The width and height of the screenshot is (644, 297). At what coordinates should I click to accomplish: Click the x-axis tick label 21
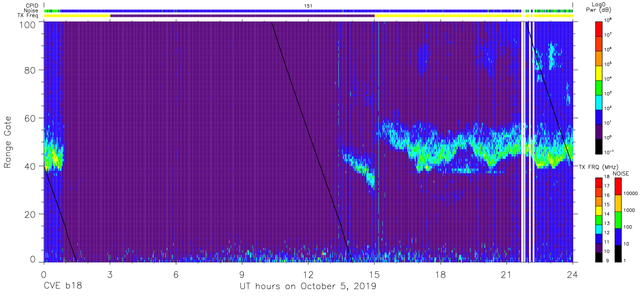[507, 274]
